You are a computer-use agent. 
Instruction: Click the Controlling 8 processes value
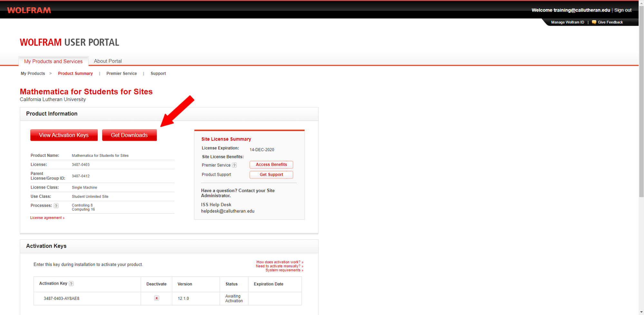(82, 205)
